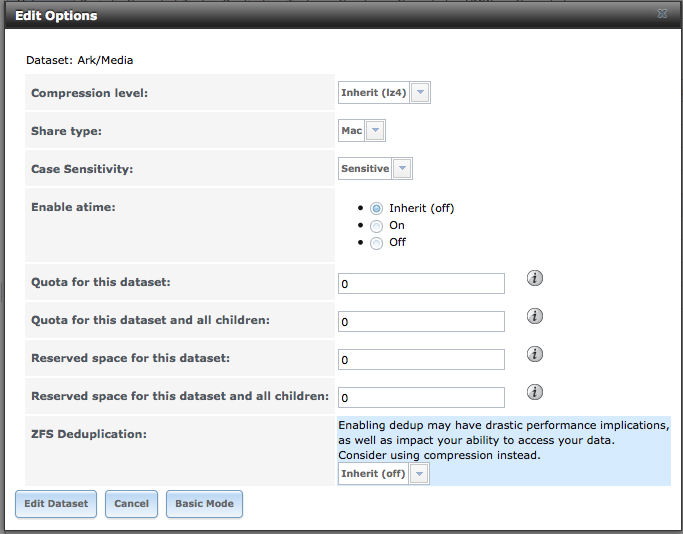This screenshot has width=683, height=534.
Task: Focus Reserved space for dataset and children field
Action: point(421,398)
